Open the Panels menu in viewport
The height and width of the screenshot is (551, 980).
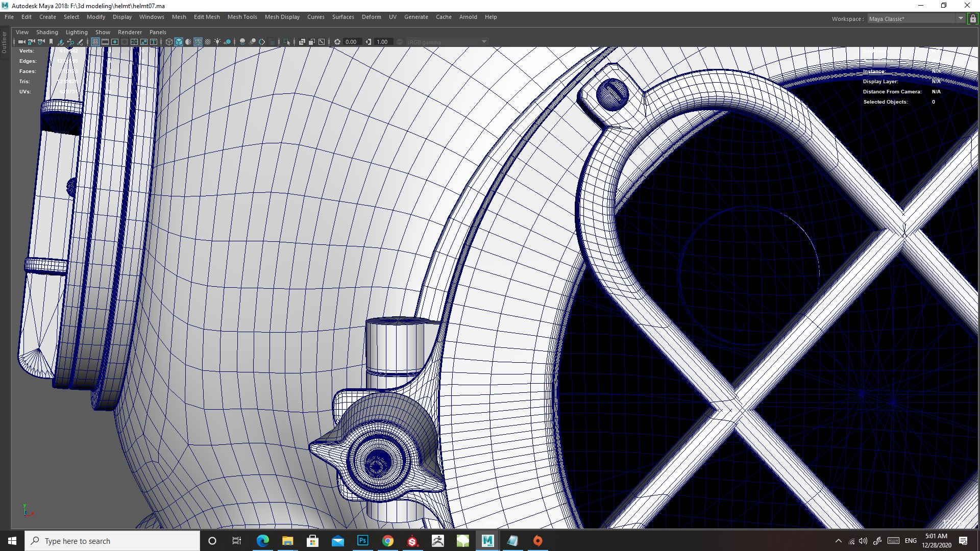pos(158,32)
